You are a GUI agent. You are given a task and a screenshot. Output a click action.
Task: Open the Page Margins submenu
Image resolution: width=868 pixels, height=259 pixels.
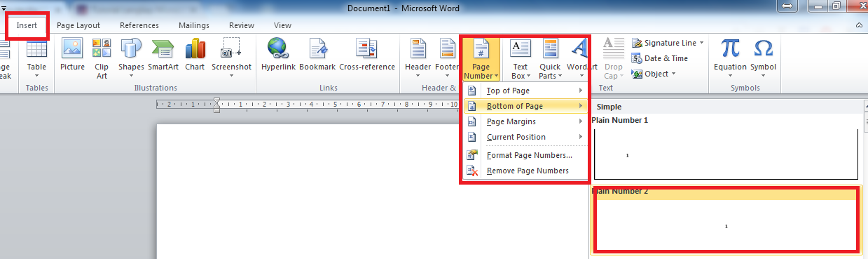[525, 121]
